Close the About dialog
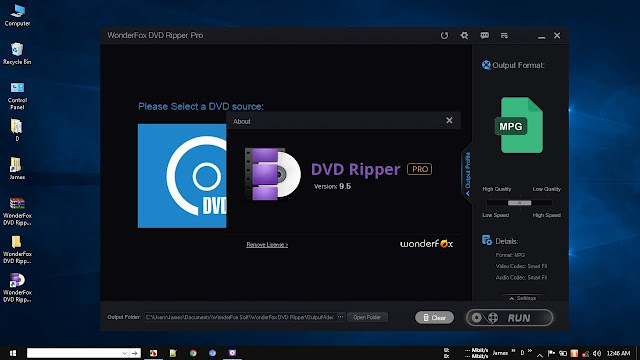 [449, 120]
